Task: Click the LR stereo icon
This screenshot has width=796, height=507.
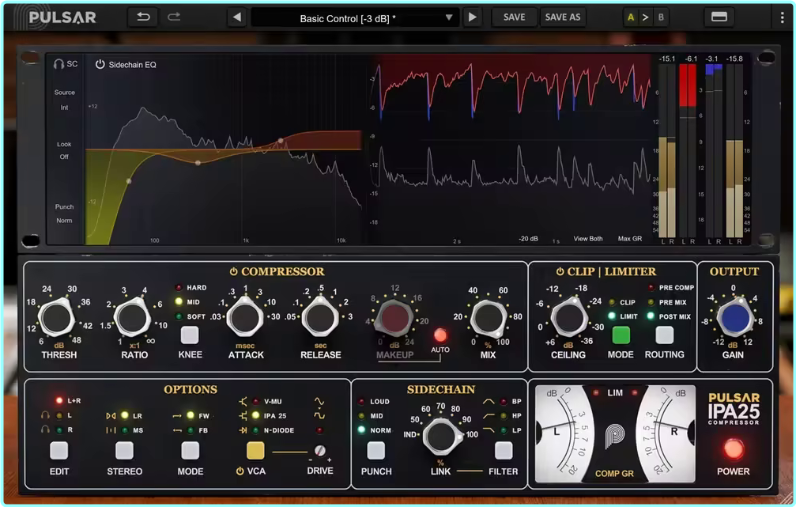Action: [x=111, y=416]
